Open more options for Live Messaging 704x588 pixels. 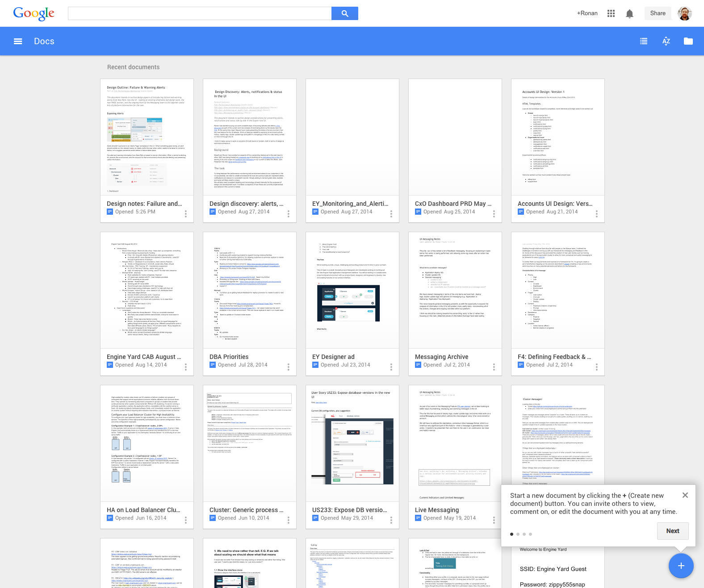tap(494, 520)
